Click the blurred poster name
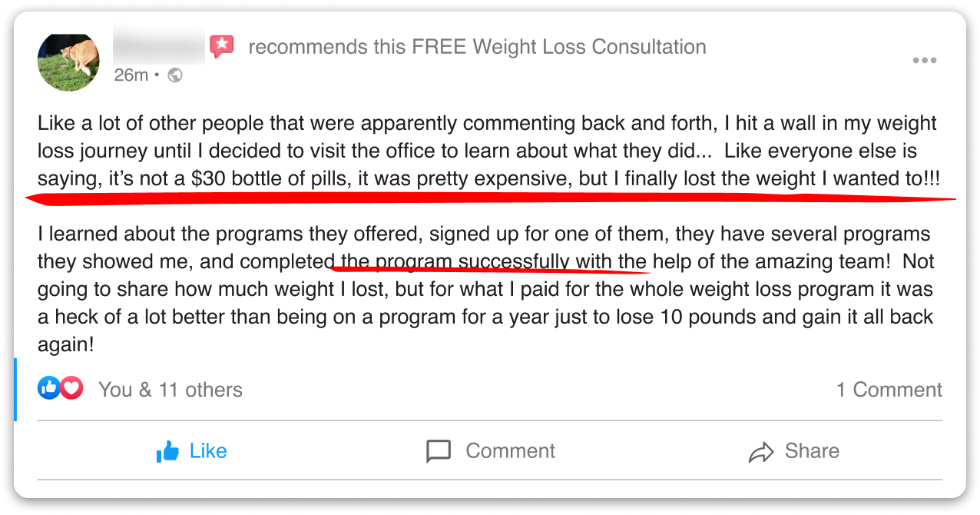The width and height of the screenshot is (980, 515). [159, 47]
